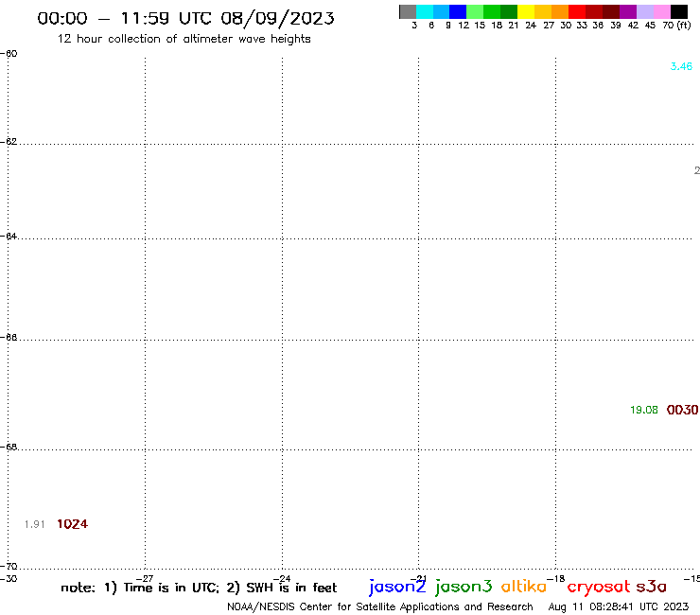
Task: Click the pure blue legend swatch
Action: tap(458, 11)
